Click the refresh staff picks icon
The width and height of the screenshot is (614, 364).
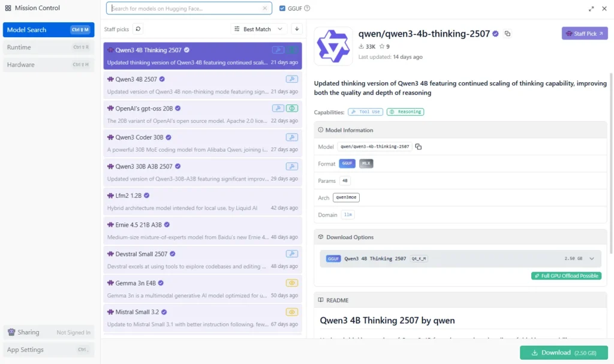(138, 29)
